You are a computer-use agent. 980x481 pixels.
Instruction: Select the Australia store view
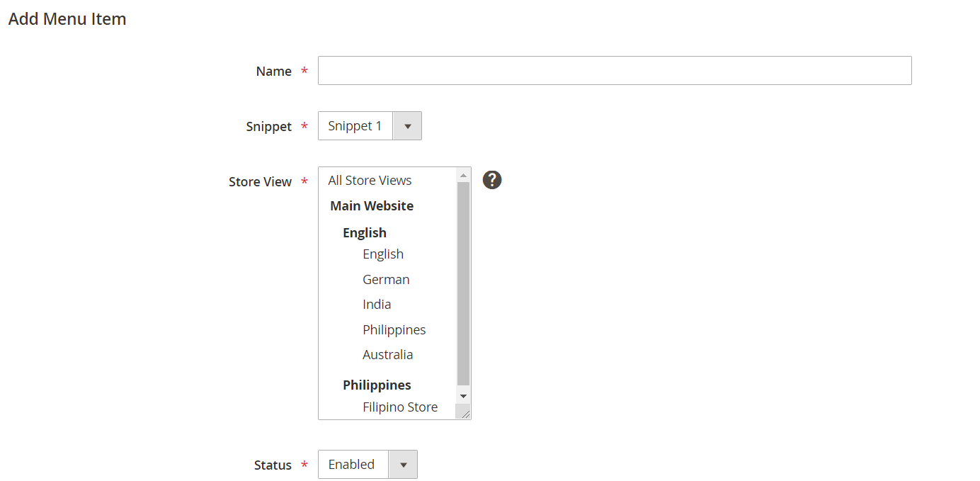388,353
